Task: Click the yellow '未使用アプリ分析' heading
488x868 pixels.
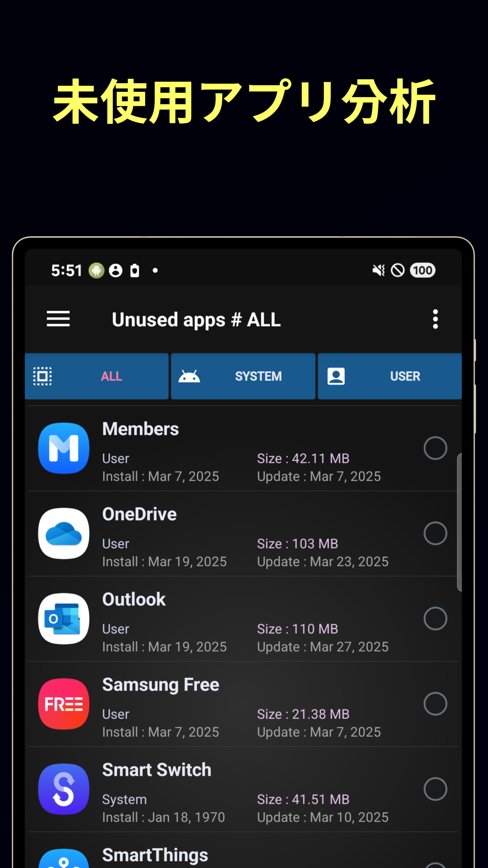Action: pyautogui.click(x=244, y=102)
